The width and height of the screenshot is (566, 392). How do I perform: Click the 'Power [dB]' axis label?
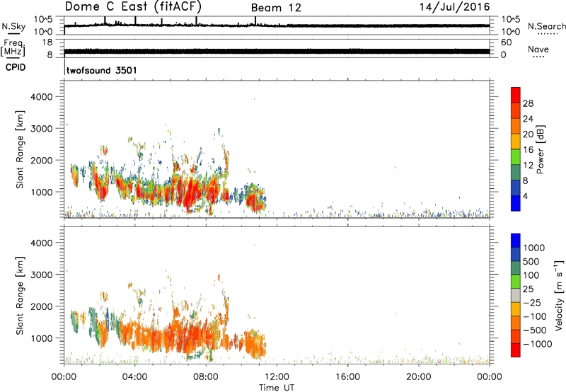(540, 149)
